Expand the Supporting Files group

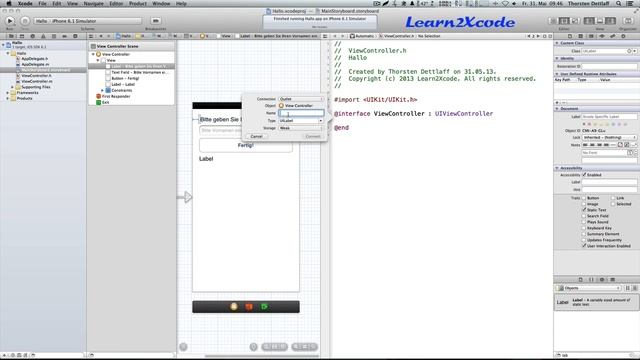pos(12,87)
